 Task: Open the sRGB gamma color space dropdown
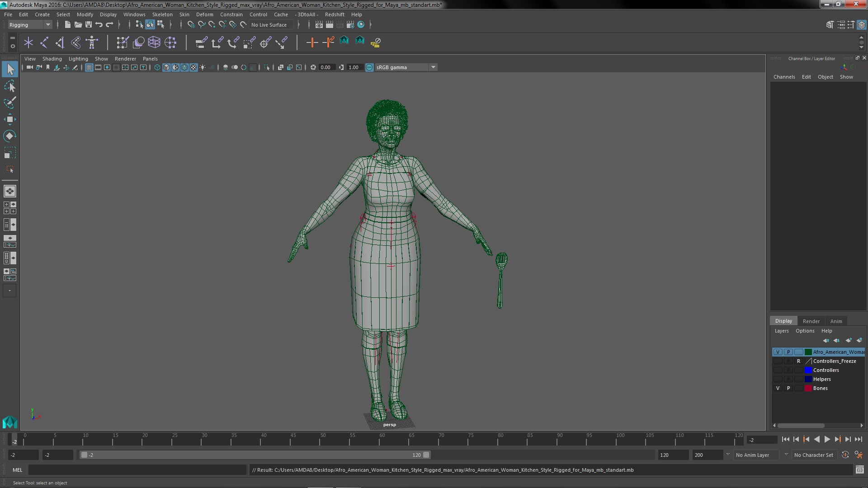(406, 67)
